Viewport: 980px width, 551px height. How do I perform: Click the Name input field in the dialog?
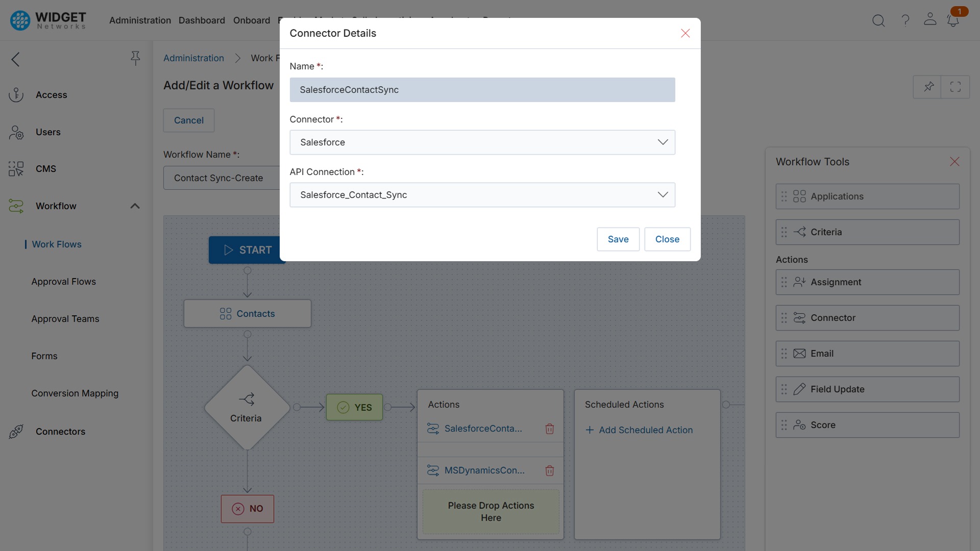(482, 89)
